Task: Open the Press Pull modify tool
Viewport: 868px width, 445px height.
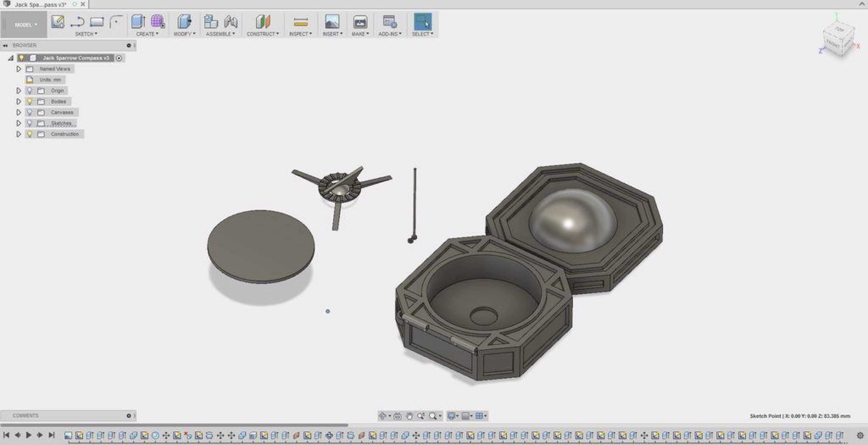Action: coord(184,21)
